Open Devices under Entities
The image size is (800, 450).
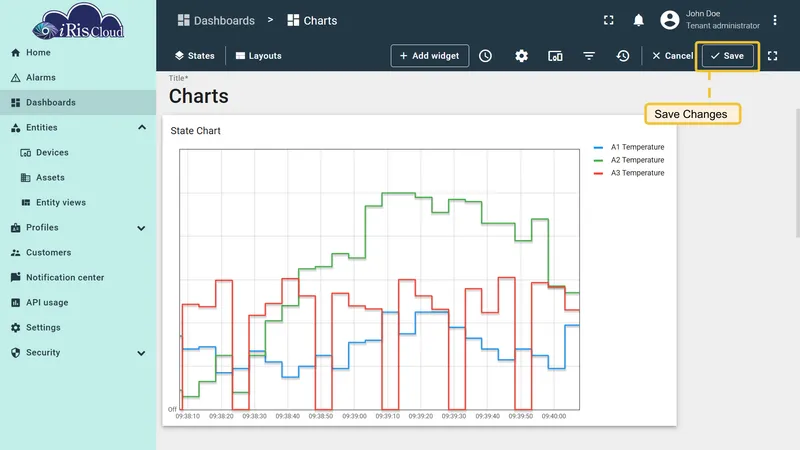[78, 153]
